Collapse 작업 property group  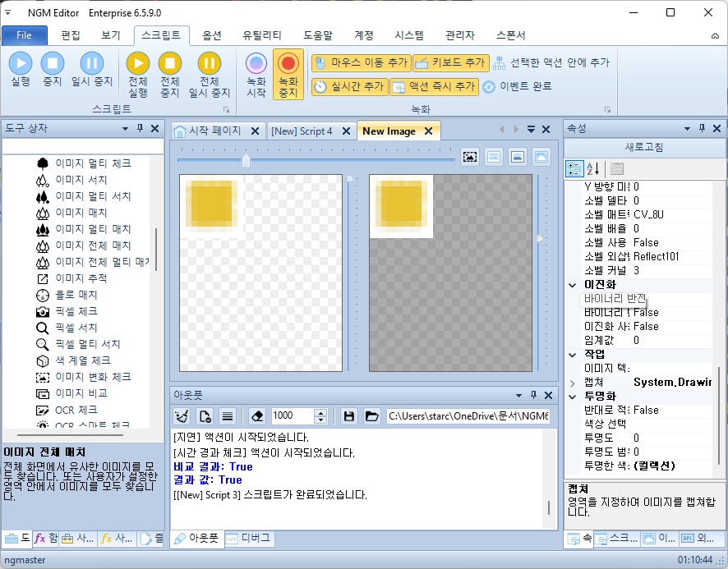(x=573, y=355)
